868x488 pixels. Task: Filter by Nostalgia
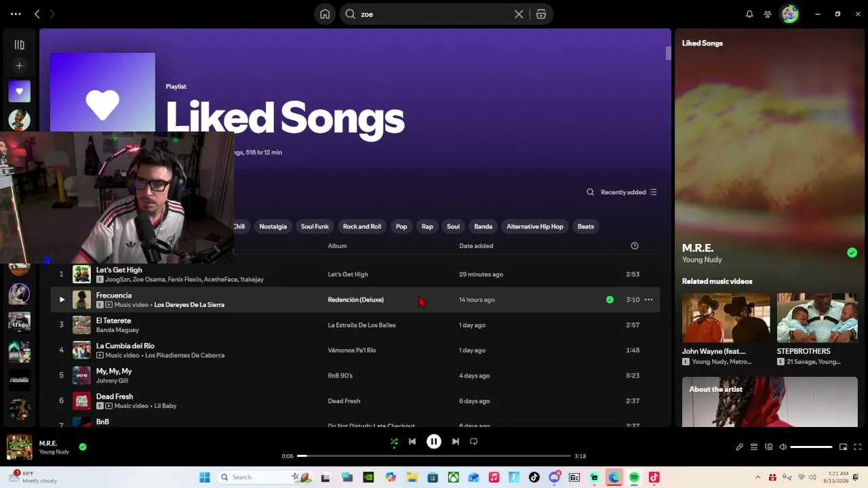tap(273, 226)
